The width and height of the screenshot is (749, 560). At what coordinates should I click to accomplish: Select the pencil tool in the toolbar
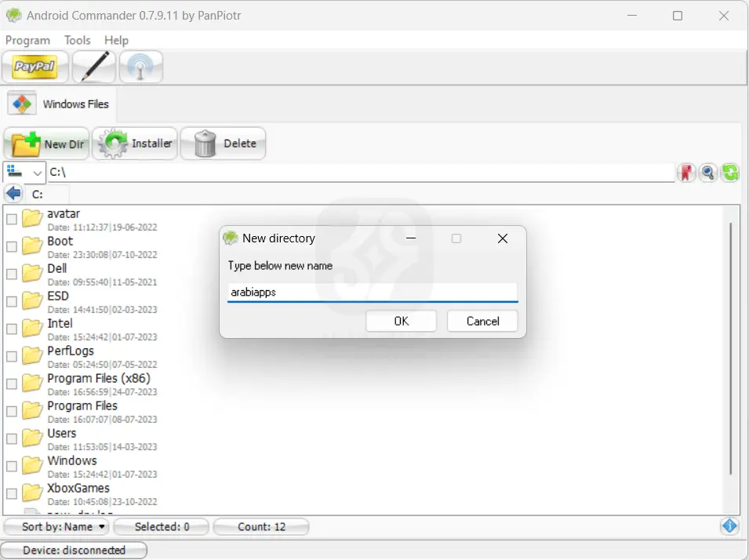(x=94, y=67)
